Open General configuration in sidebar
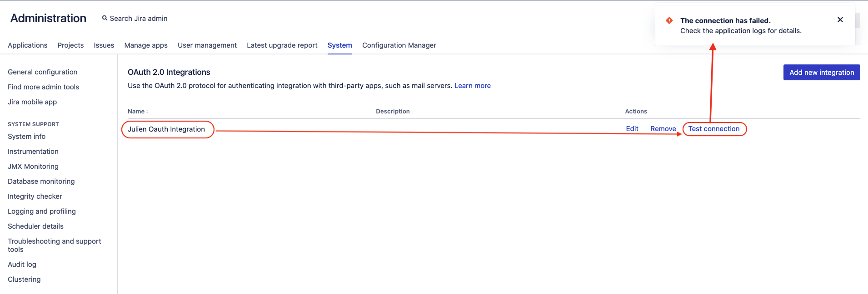 (43, 72)
